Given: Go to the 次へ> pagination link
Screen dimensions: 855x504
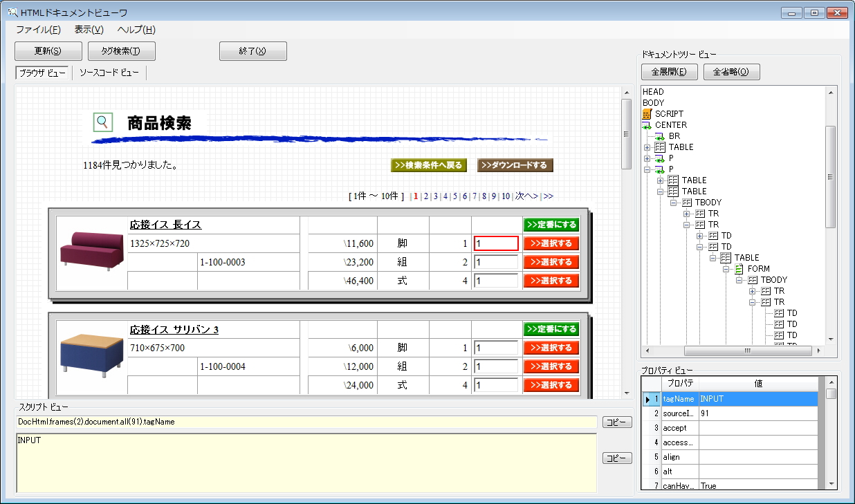Looking at the screenshot, I should pos(526,196).
